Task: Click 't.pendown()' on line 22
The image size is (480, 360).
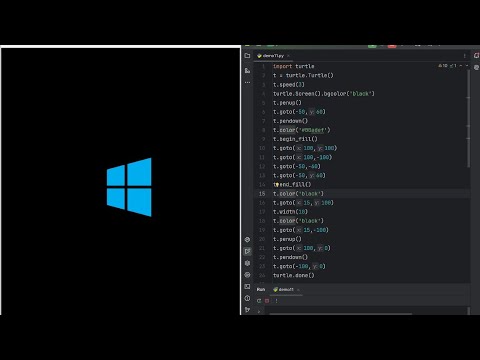Action: pyautogui.click(x=290, y=257)
